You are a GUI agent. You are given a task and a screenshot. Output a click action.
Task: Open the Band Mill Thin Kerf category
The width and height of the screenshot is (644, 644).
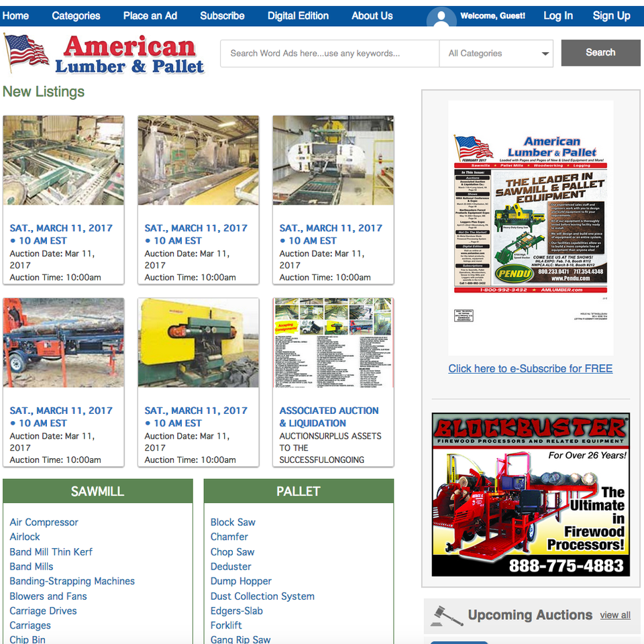tap(51, 551)
